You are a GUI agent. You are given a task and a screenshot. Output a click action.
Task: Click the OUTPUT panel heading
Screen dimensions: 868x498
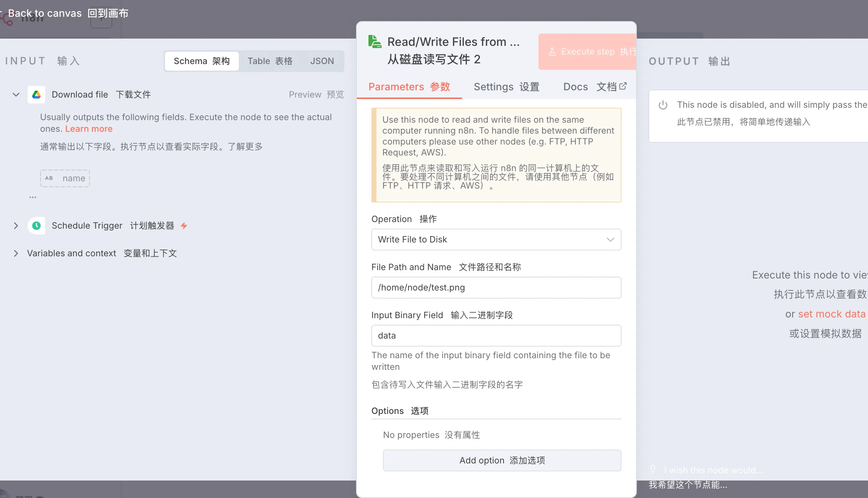(690, 61)
